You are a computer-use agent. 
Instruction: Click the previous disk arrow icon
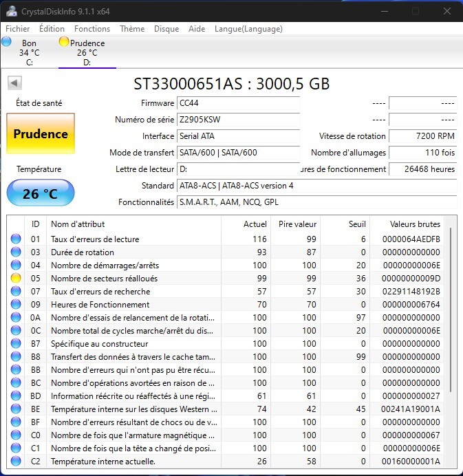click(13, 83)
